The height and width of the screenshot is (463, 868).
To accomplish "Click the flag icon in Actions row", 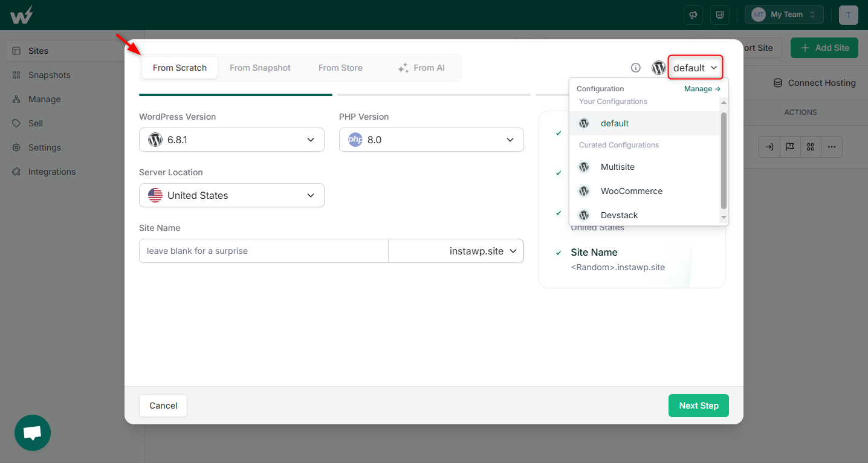I will coord(789,147).
